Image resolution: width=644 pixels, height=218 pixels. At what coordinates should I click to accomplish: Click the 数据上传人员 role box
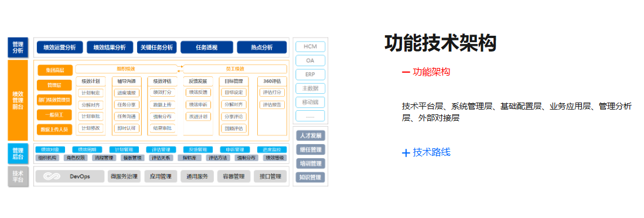54,130
